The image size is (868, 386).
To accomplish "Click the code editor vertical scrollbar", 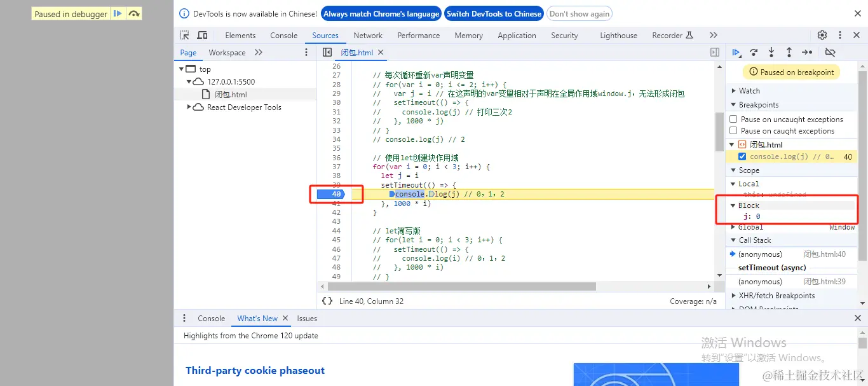I will click(719, 132).
